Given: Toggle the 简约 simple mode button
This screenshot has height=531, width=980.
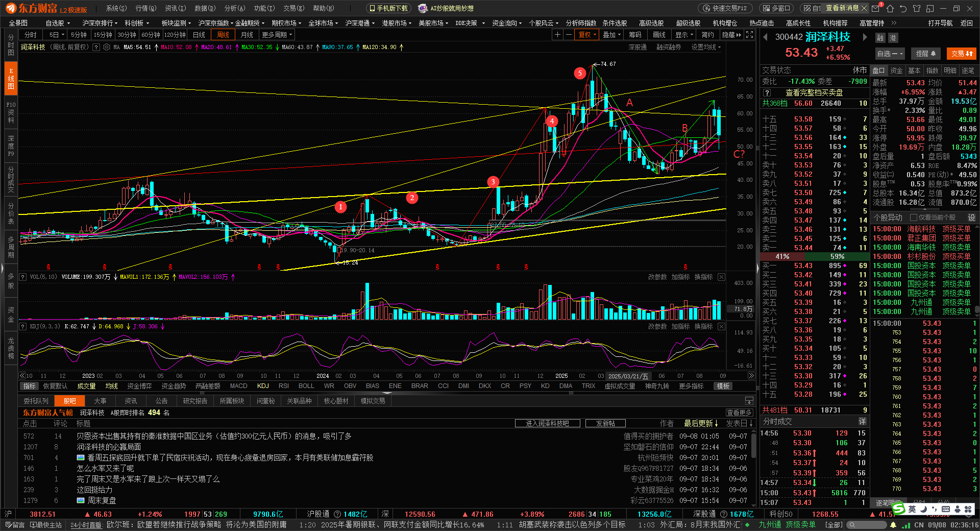Looking at the screenshot, I should [x=708, y=35].
